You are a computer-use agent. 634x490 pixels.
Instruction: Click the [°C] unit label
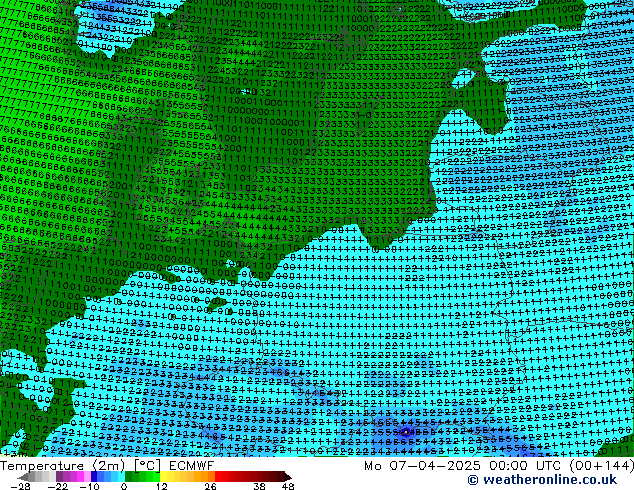[x=147, y=466]
